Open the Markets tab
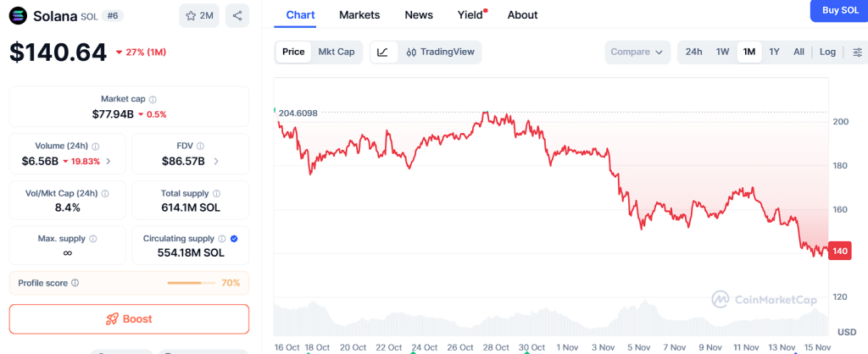The width and height of the screenshot is (868, 354). (x=359, y=14)
